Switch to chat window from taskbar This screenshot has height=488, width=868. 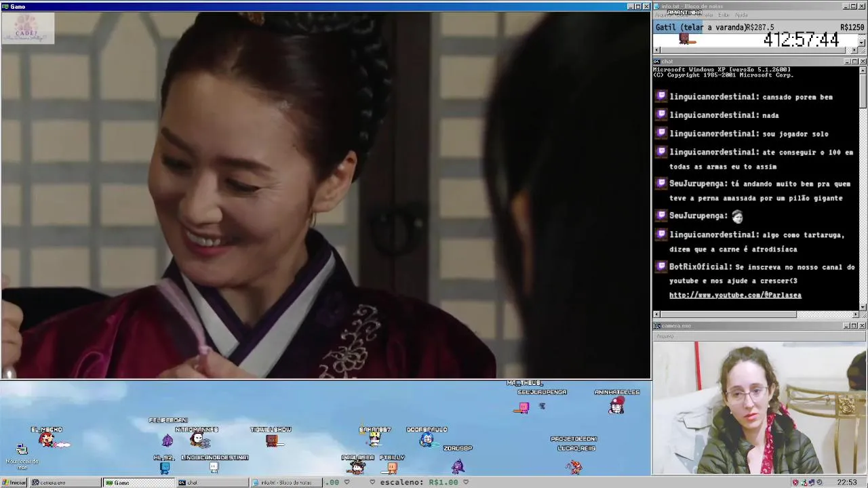coord(212,483)
